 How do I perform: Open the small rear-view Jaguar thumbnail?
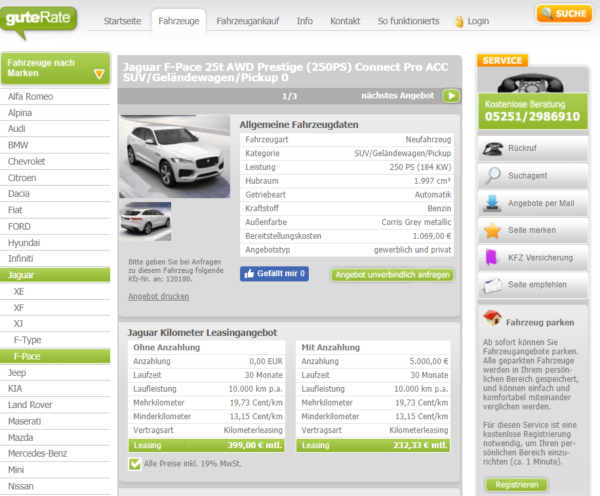pos(145,221)
